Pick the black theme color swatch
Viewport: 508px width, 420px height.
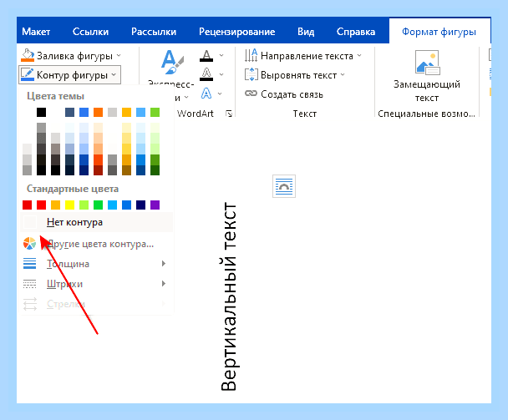tap(41, 113)
